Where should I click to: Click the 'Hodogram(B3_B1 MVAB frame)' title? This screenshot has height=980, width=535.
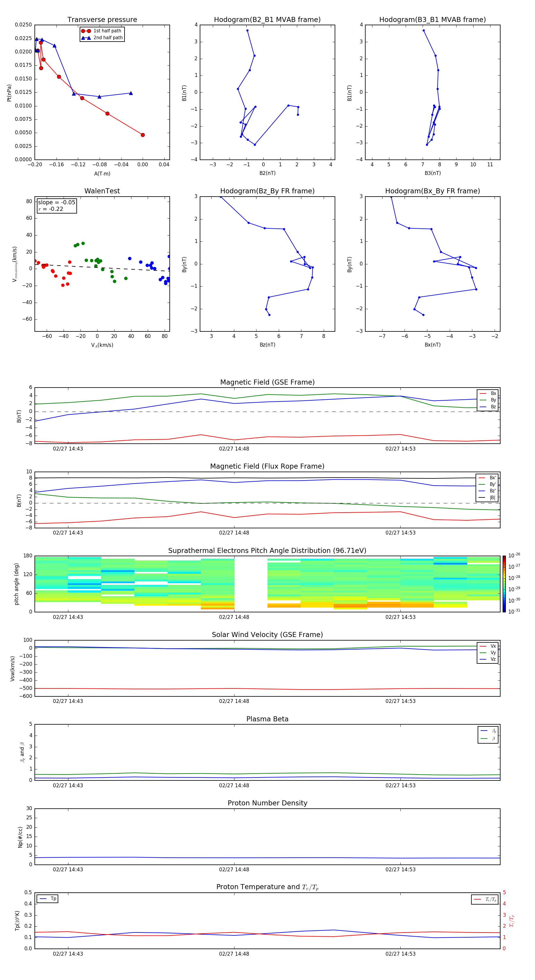(x=432, y=20)
